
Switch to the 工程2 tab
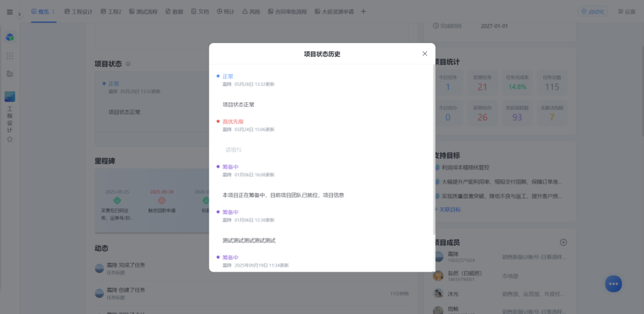click(x=111, y=11)
